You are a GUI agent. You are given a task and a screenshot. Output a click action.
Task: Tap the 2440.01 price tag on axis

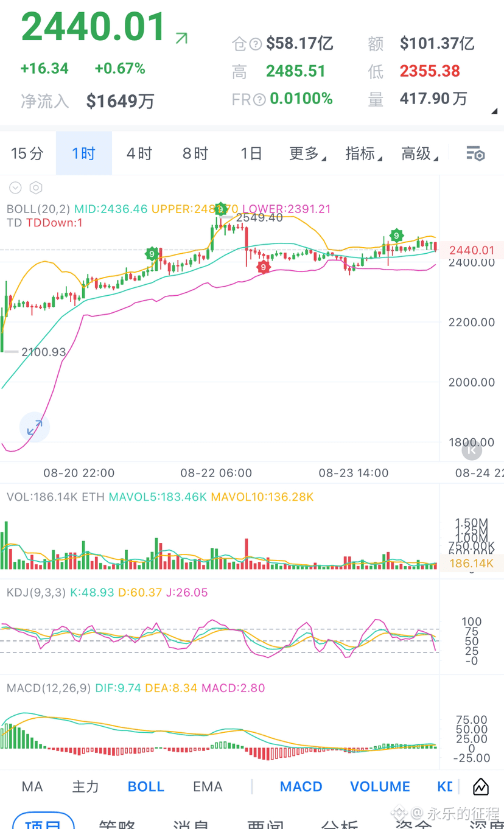(x=472, y=250)
